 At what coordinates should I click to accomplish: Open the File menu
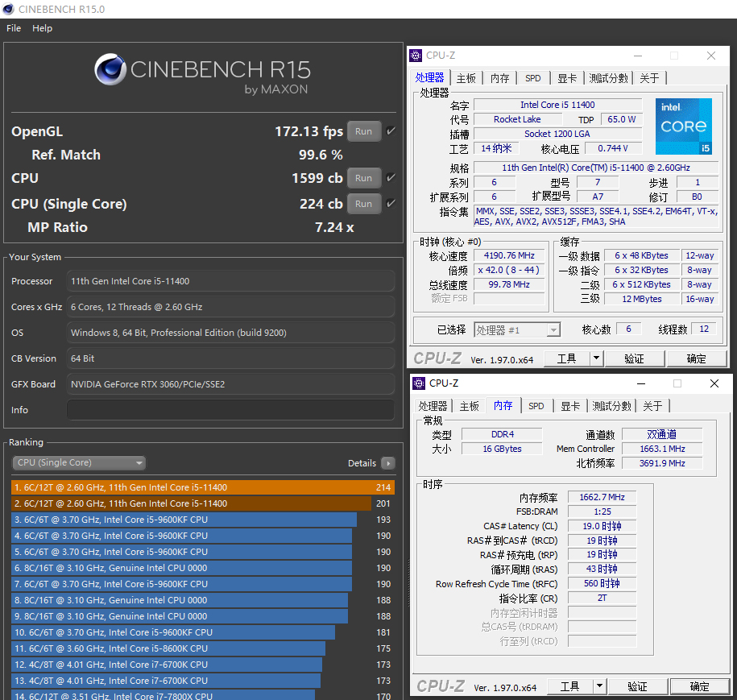[14, 28]
